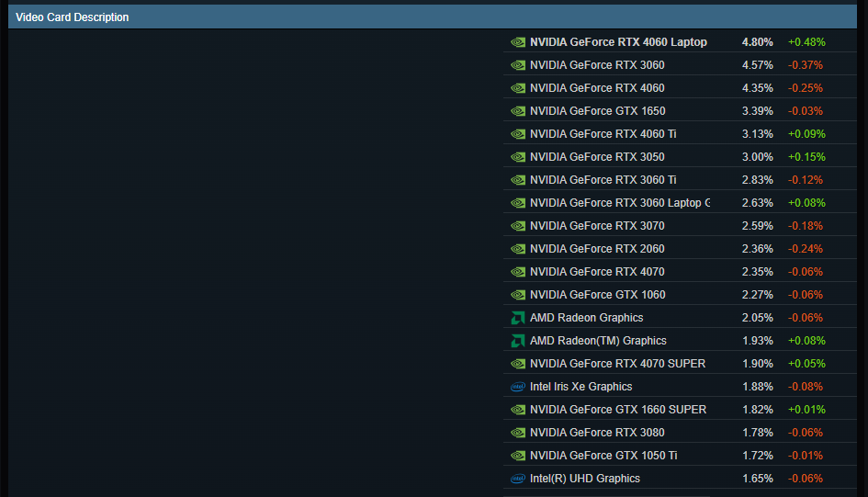Select the NVIDIA GeForce RTX 4060 name
Image resolution: width=868 pixels, height=497 pixels.
click(x=597, y=88)
